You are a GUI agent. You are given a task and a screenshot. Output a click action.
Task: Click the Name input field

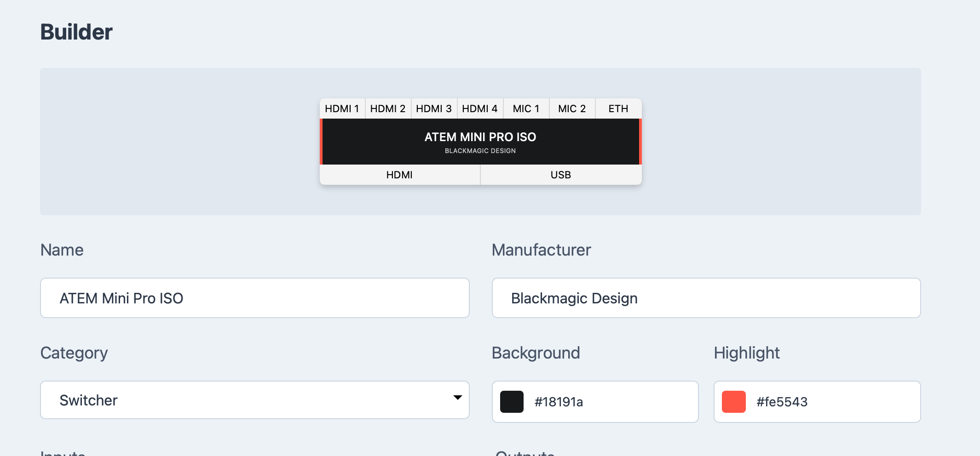point(254,298)
